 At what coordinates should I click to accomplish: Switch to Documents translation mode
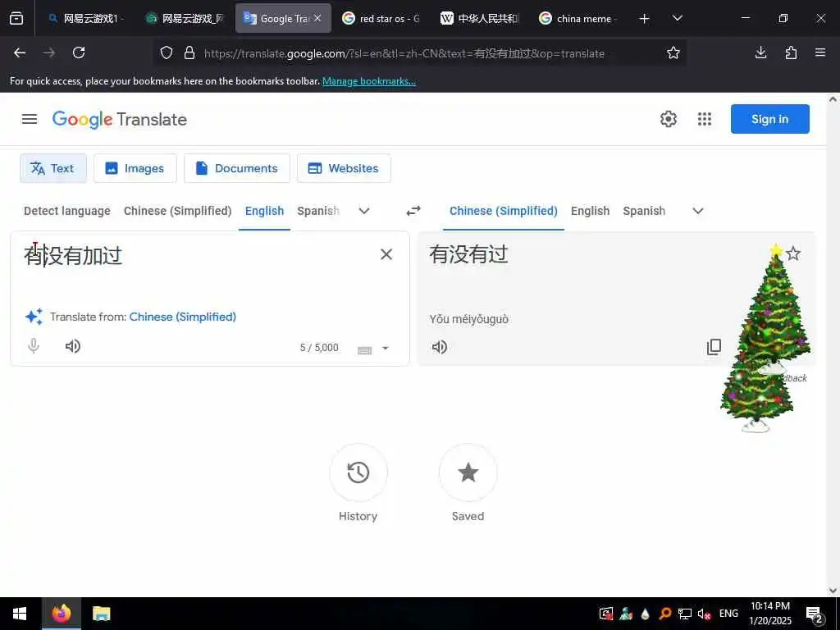(237, 168)
